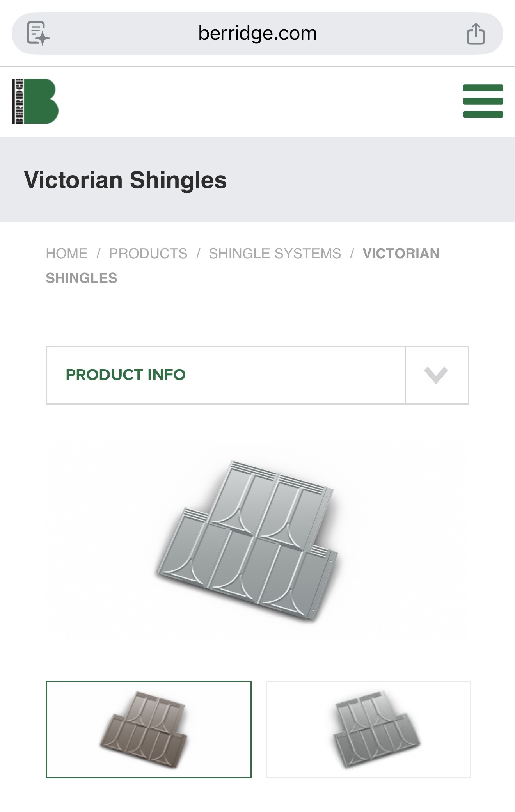Screen dimensions: 515x812
Task: Open the page reader summary icon
Action: tap(38, 34)
